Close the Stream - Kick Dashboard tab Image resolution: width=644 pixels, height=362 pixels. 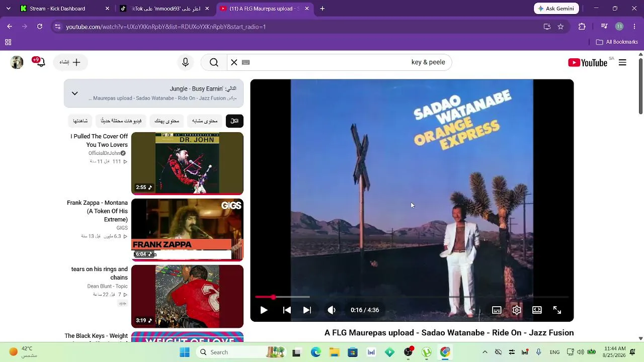(x=107, y=9)
